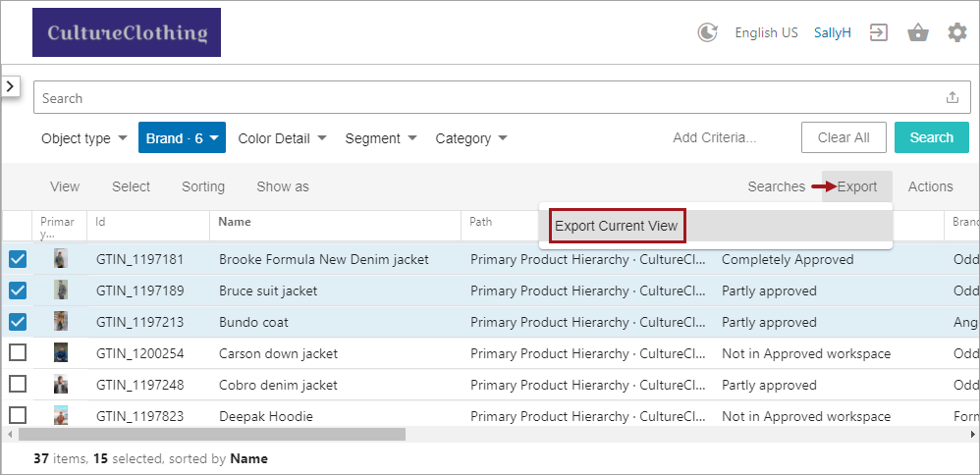Click the Path column header
Image resolution: width=980 pixels, height=475 pixels.
[x=481, y=222]
